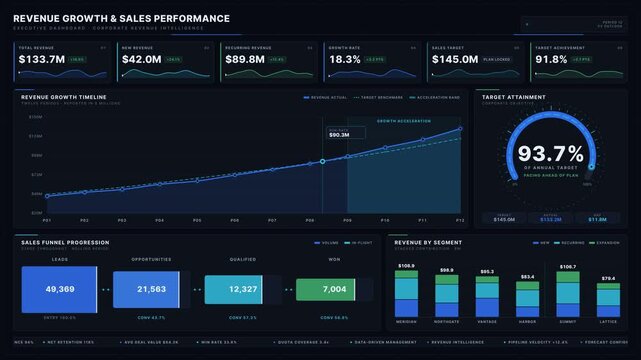
Task: Click the Target Attainment heading
Action: [513, 97]
